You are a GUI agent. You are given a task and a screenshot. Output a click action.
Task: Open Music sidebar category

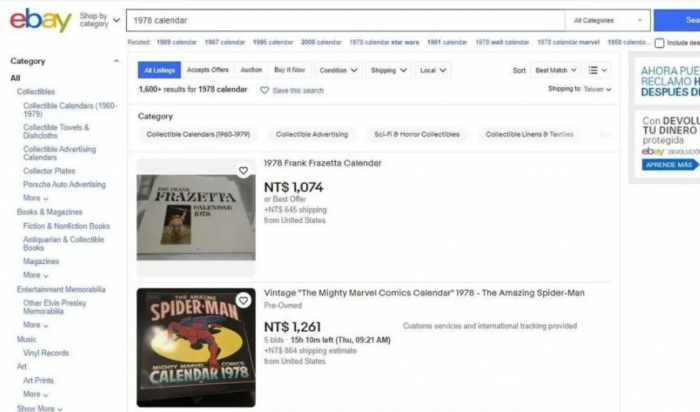pyautogui.click(x=26, y=340)
